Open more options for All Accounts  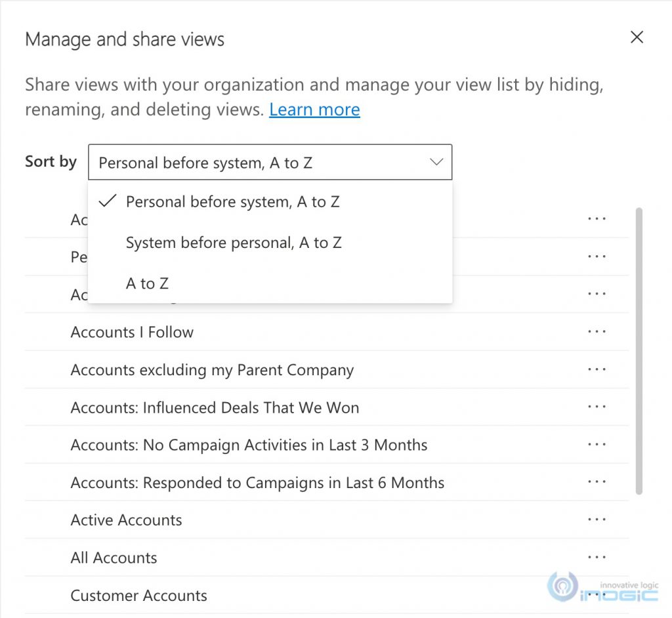(x=597, y=556)
